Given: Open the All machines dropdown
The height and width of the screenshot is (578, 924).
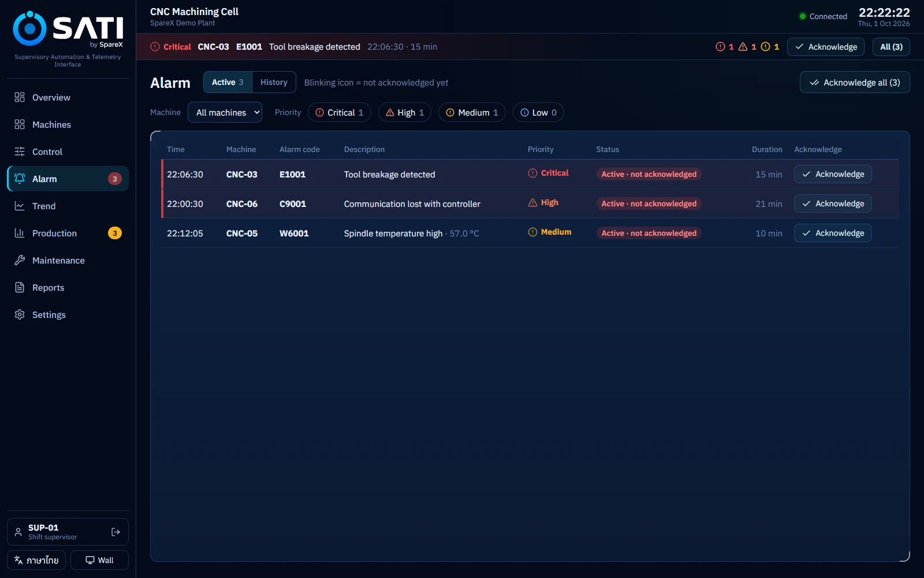Looking at the screenshot, I should click(x=225, y=112).
